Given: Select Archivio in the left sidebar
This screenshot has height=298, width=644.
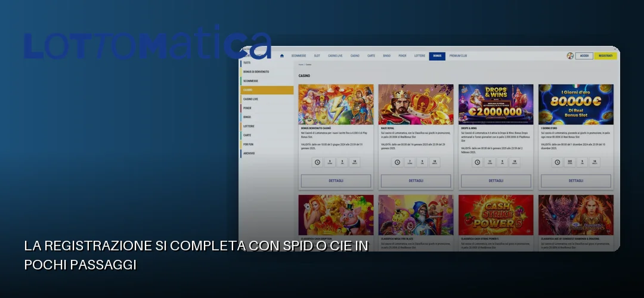Looking at the screenshot, I should click(x=267, y=153).
